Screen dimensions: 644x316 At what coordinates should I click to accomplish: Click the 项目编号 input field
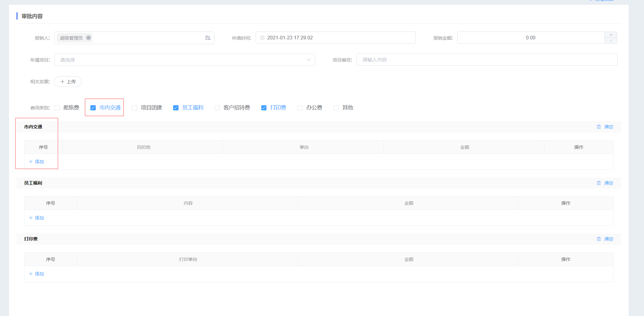point(487,60)
